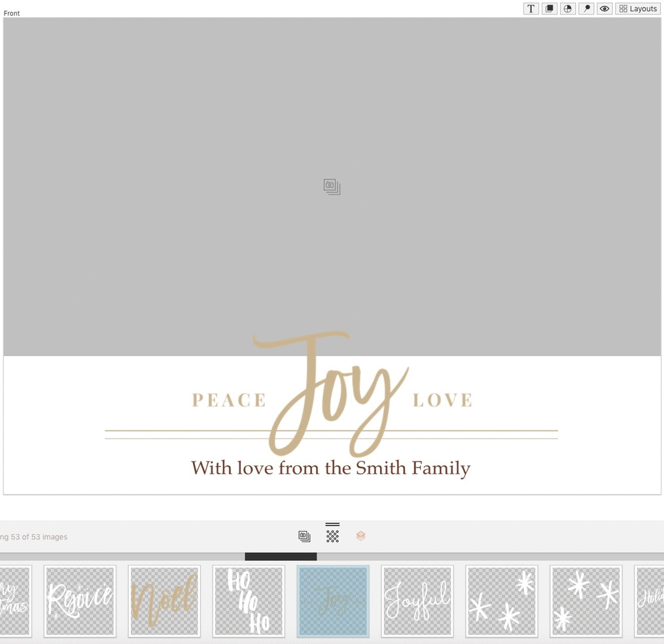Switch to the checkered graphics tab
Screen dimensions: 664x644
(x=332, y=536)
